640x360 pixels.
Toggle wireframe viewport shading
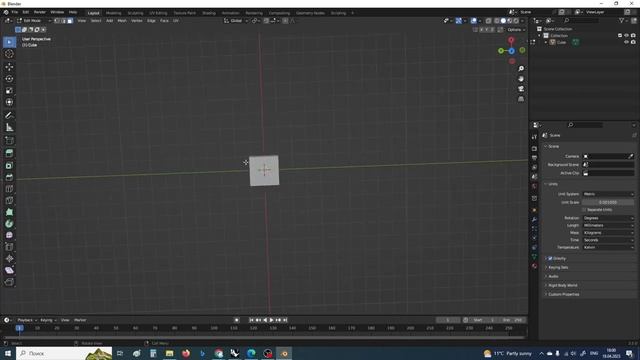pyautogui.click(x=496, y=21)
